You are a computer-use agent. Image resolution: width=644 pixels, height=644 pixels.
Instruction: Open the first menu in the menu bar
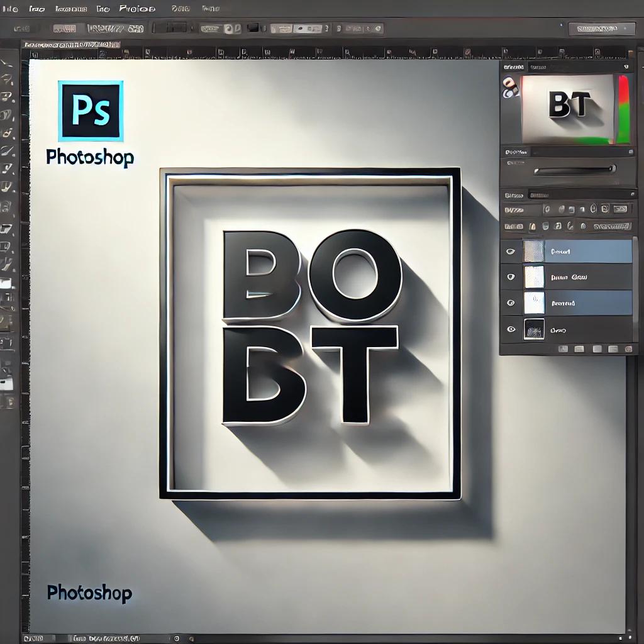pos(10,9)
